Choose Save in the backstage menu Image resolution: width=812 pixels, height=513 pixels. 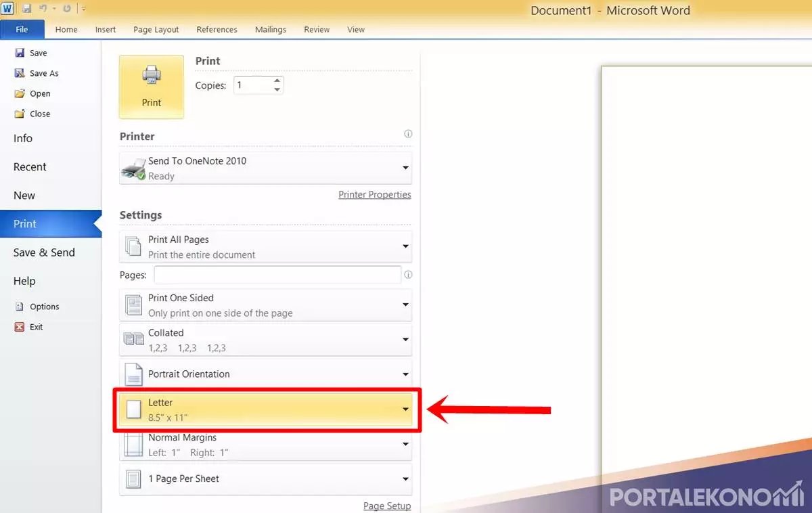click(31, 53)
